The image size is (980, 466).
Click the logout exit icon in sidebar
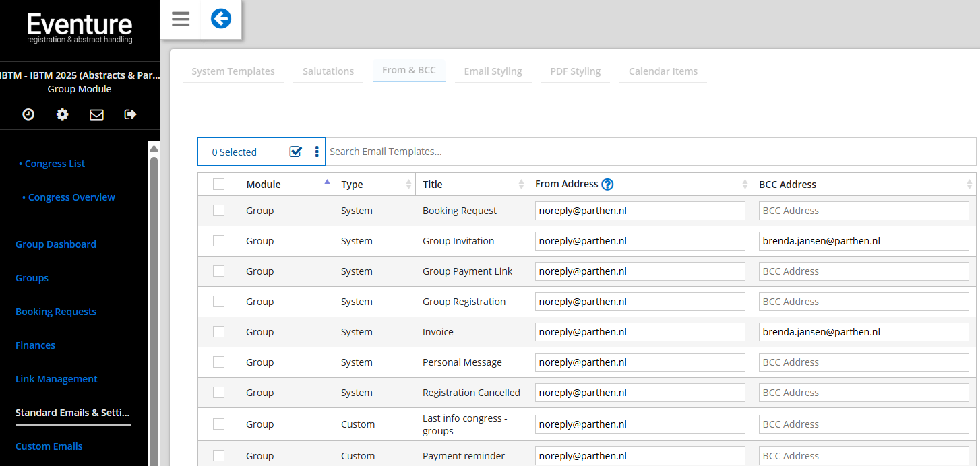pyautogui.click(x=131, y=114)
